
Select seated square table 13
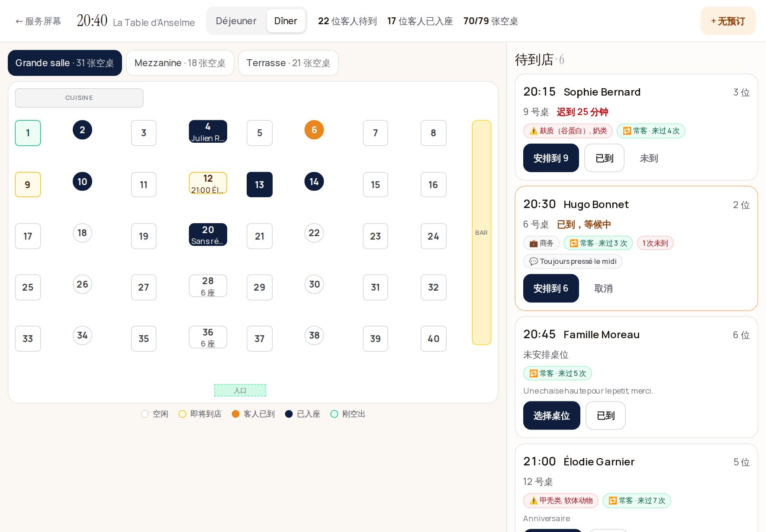point(260,185)
